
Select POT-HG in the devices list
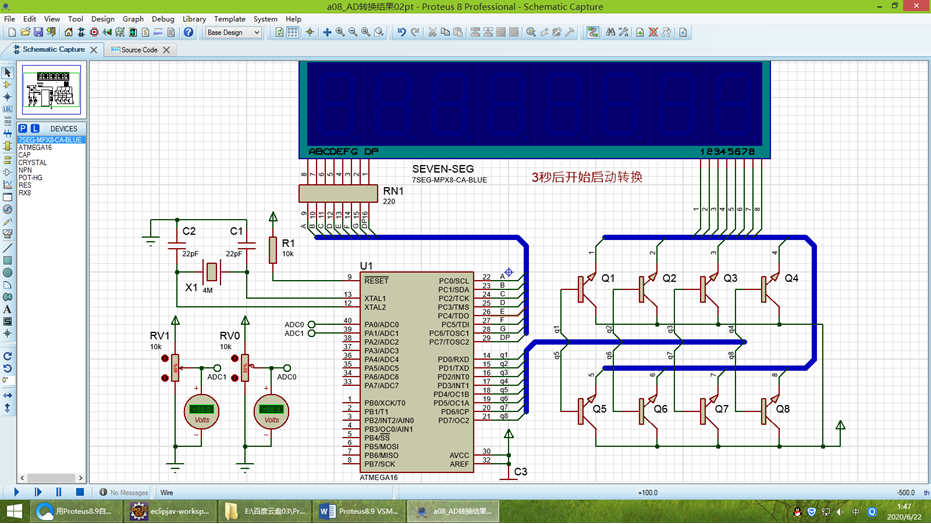click(x=30, y=177)
